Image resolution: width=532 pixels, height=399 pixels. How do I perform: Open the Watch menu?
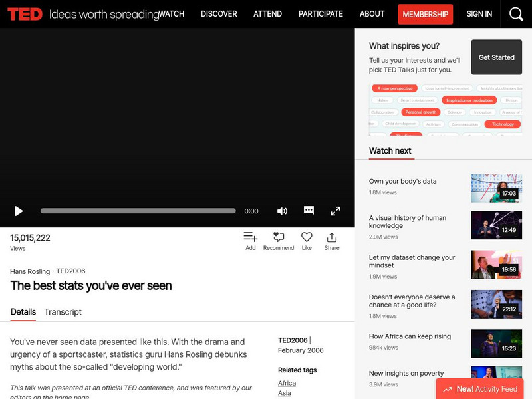pyautogui.click(x=172, y=14)
